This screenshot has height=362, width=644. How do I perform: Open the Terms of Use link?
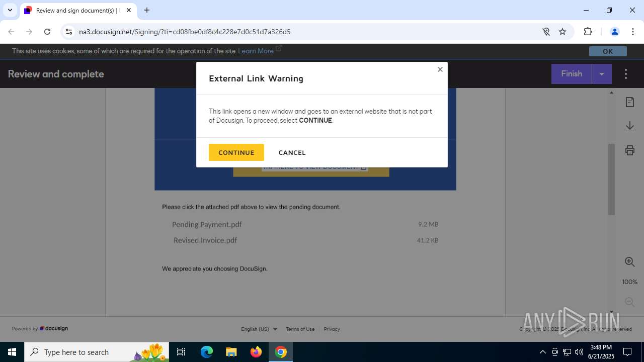tap(300, 329)
